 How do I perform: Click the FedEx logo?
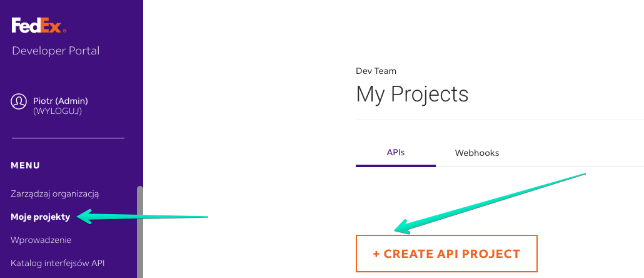pyautogui.click(x=39, y=26)
